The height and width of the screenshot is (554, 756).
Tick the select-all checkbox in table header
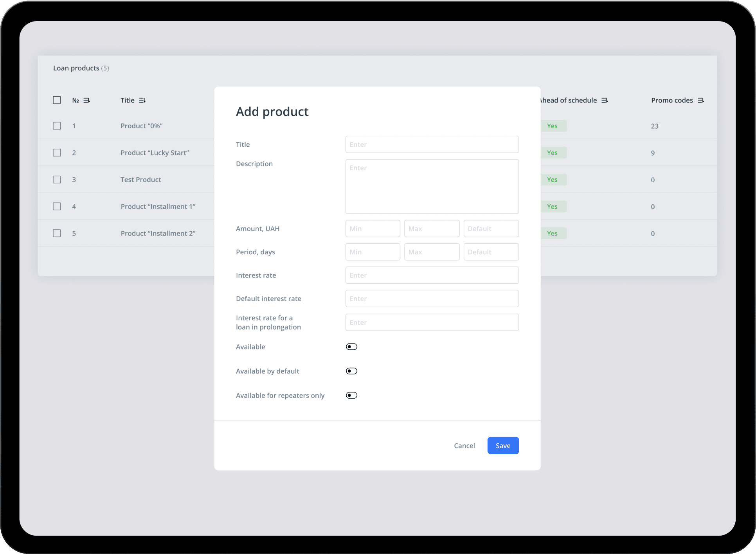(57, 100)
